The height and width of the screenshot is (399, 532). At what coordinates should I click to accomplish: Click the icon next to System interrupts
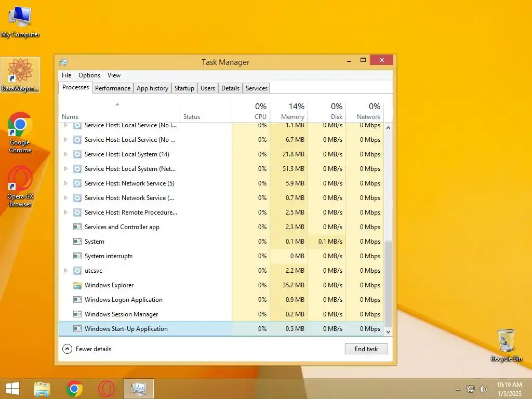tap(77, 256)
